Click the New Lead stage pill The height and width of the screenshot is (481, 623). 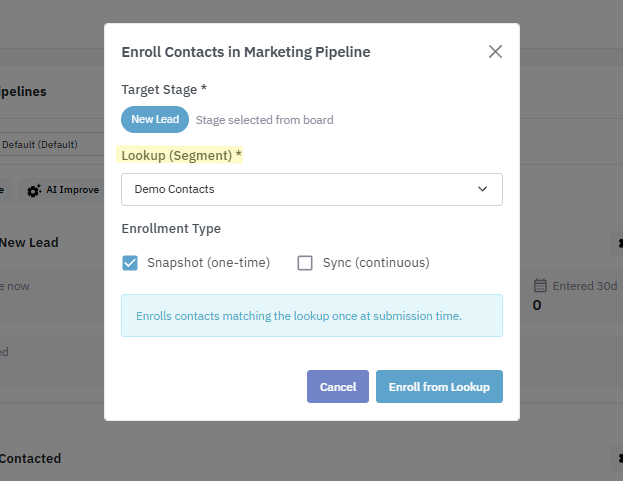[155, 120]
